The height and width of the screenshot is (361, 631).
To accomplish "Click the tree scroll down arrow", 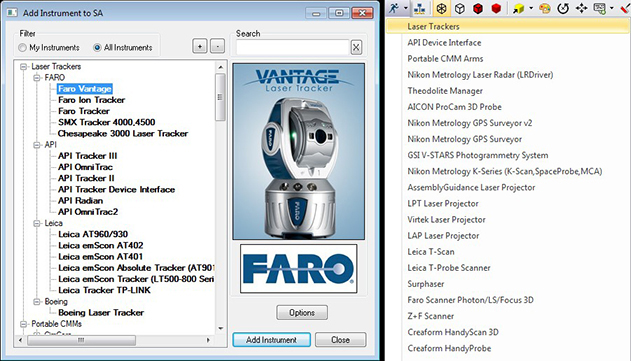I will 220,328.
